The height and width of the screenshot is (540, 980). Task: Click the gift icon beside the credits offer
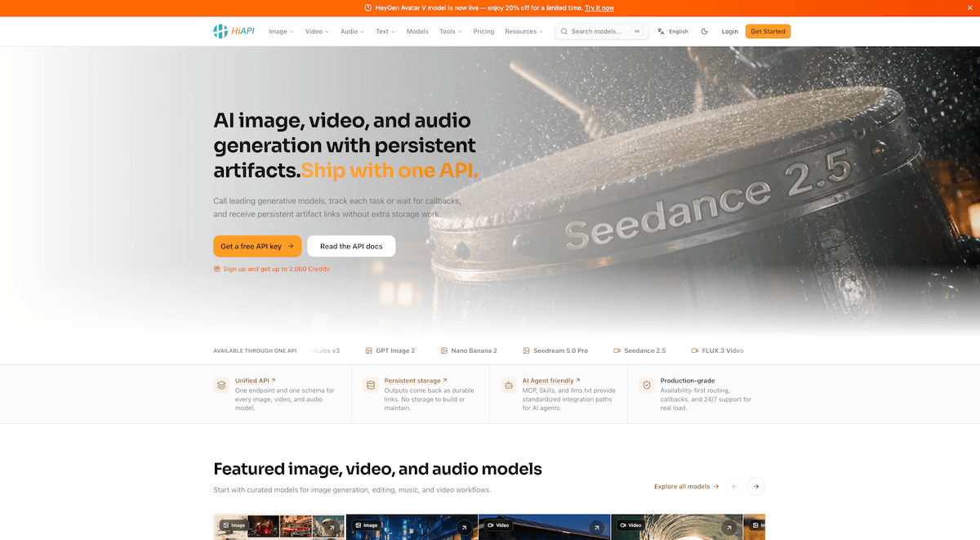[216, 269]
